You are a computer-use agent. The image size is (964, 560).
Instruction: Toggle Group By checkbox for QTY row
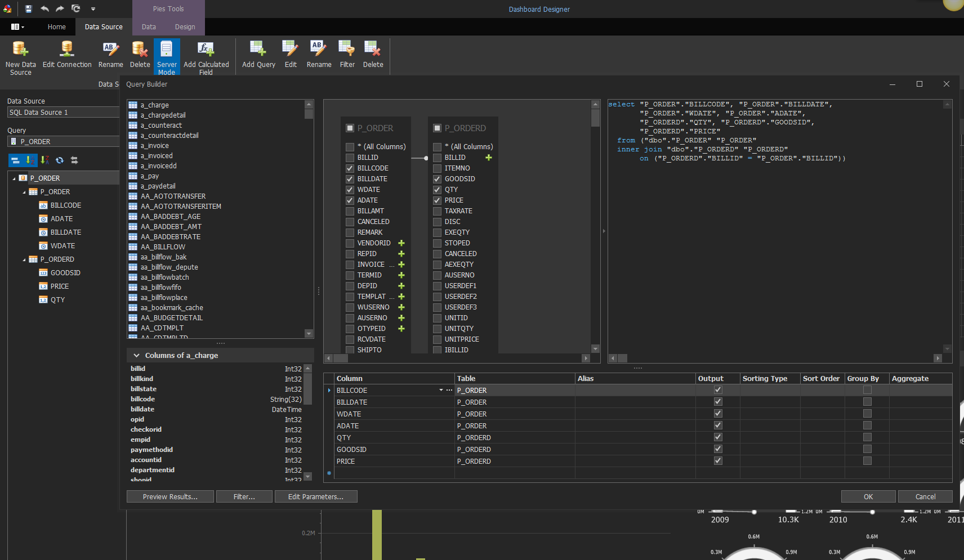tap(867, 437)
